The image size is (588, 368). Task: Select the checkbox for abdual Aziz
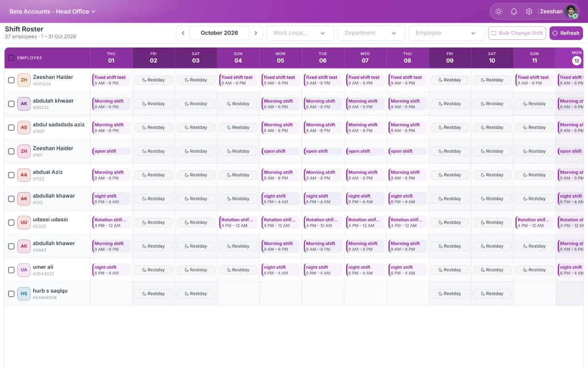[11, 175]
